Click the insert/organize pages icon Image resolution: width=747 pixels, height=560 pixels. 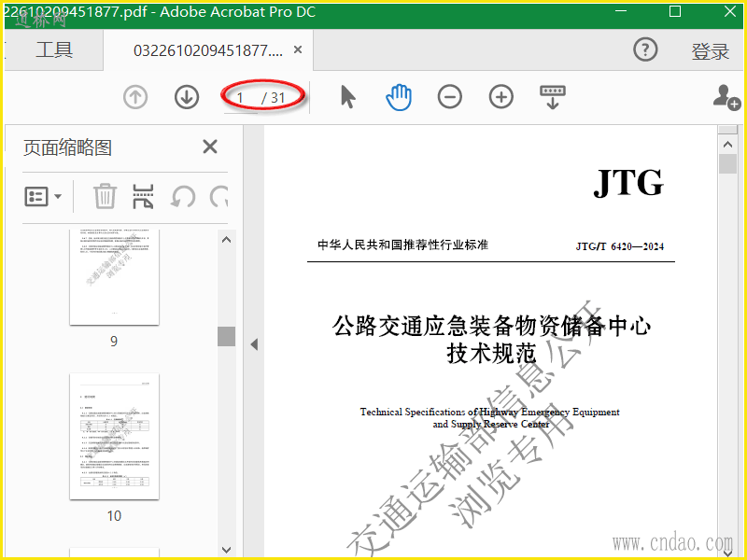pyautogui.click(x=143, y=196)
